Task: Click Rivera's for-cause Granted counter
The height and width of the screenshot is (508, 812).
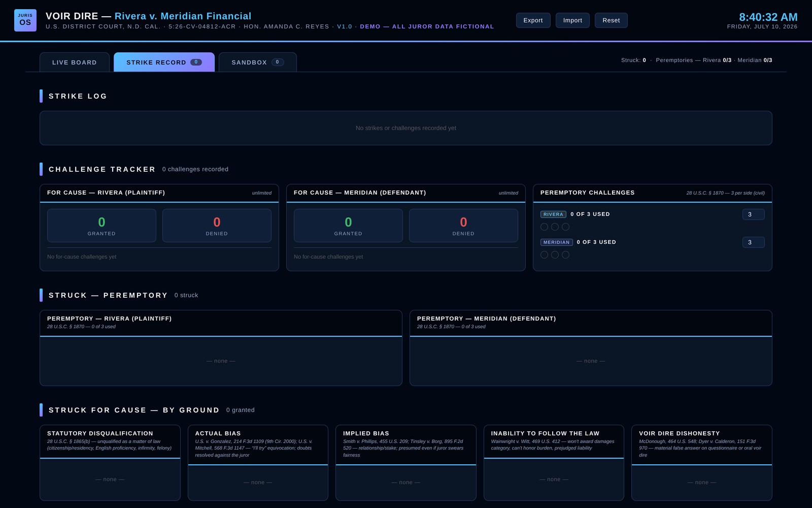Action: tap(101, 226)
